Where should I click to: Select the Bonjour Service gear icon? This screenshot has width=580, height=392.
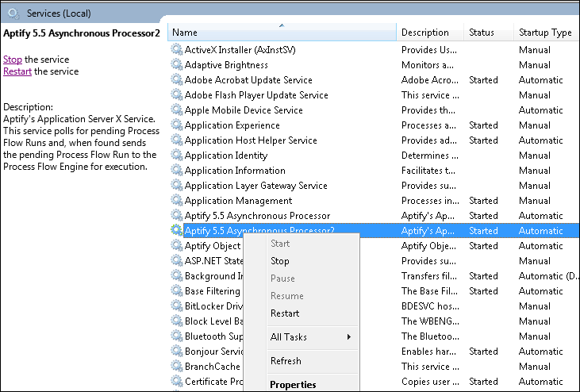(176, 352)
